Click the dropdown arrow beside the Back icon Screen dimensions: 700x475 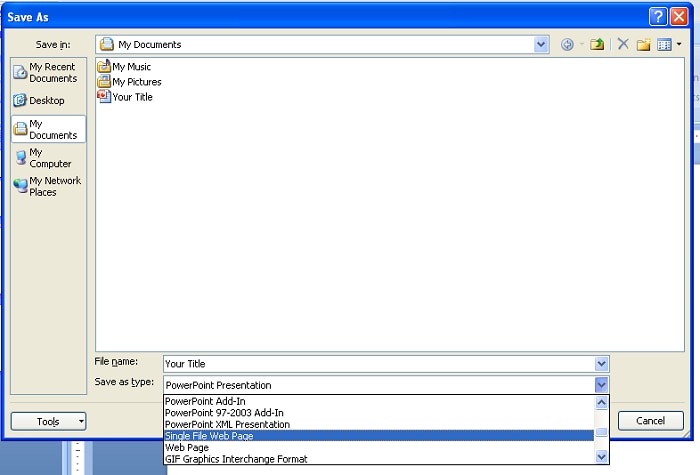[x=582, y=44]
